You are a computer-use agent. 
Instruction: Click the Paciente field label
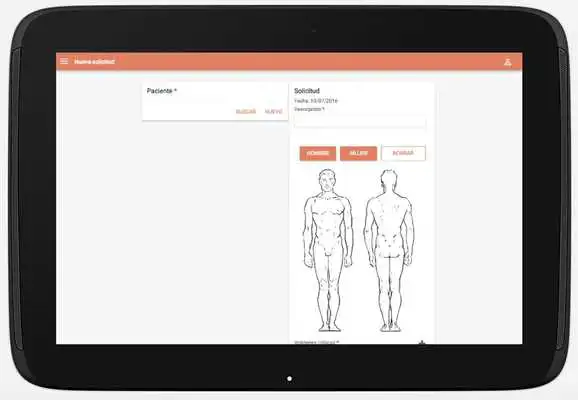[161, 91]
